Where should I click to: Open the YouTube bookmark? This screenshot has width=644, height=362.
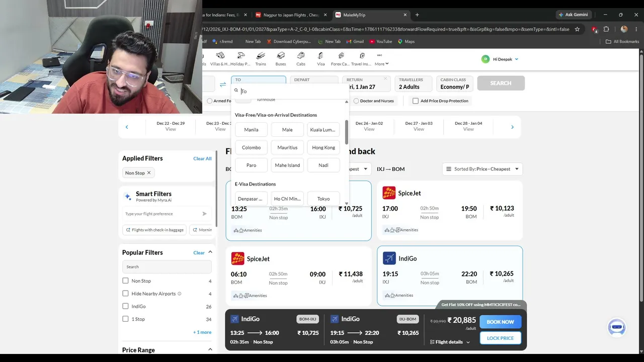[381, 42]
